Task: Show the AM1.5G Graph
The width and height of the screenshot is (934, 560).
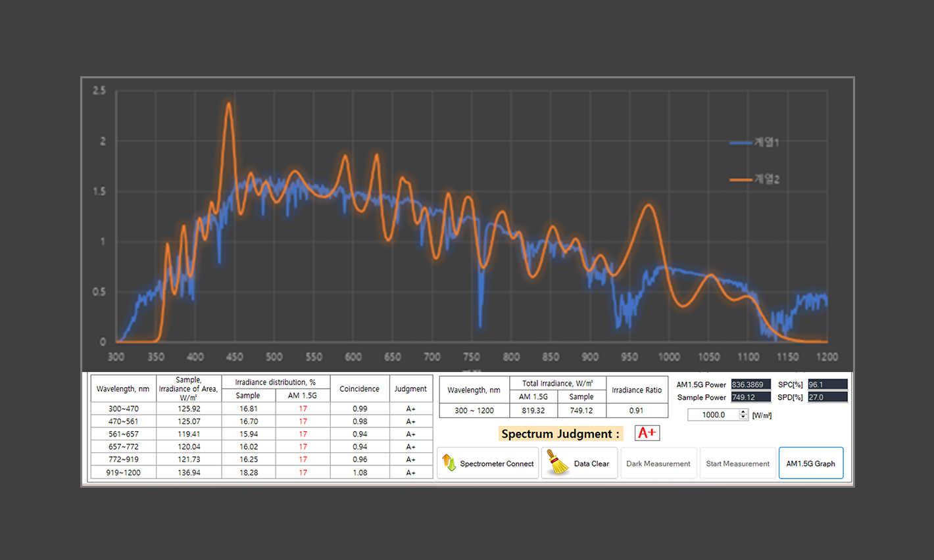Action: point(810,463)
